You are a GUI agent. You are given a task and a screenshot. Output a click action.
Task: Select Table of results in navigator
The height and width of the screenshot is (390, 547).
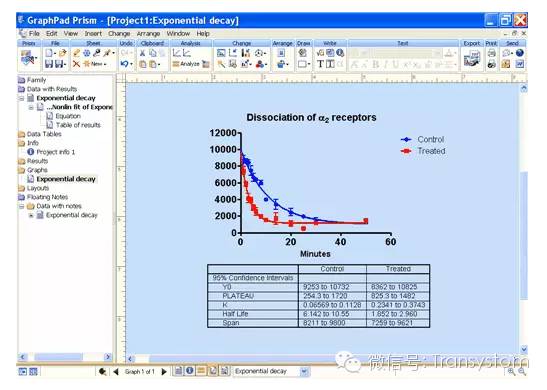click(x=78, y=125)
